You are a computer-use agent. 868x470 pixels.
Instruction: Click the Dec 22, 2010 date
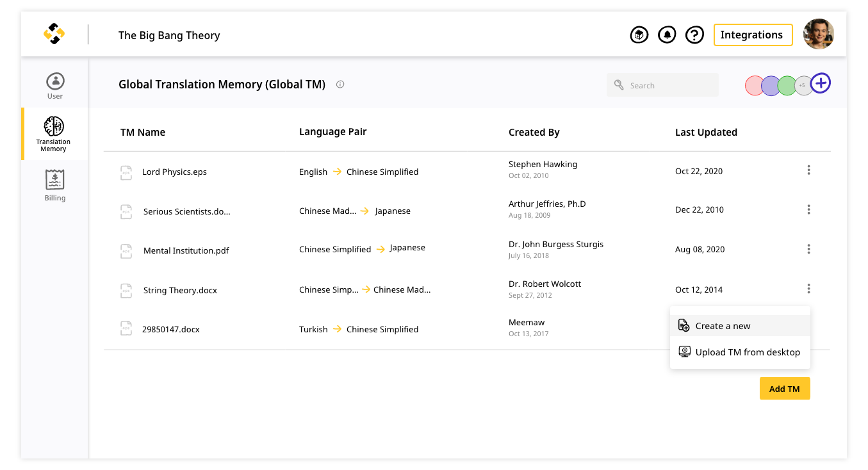pos(700,210)
